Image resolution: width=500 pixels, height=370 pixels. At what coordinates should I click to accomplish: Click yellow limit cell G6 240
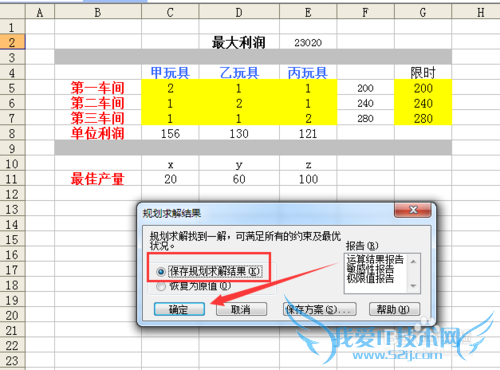point(423,103)
